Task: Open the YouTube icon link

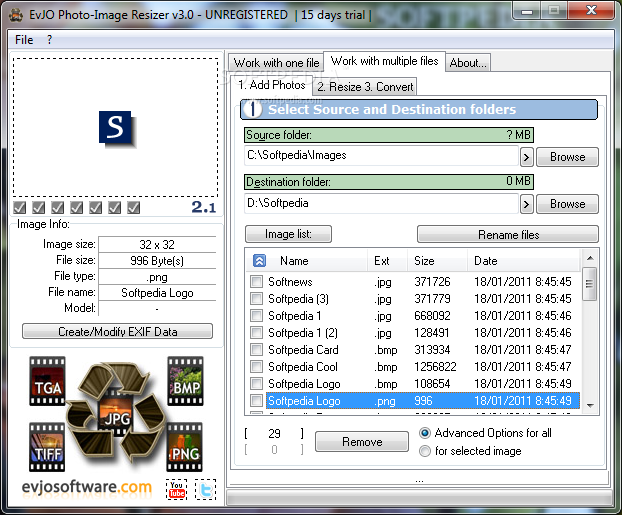Action: [177, 490]
